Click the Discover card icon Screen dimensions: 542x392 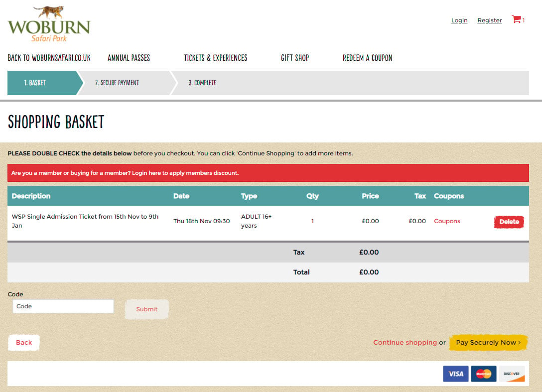(512, 374)
